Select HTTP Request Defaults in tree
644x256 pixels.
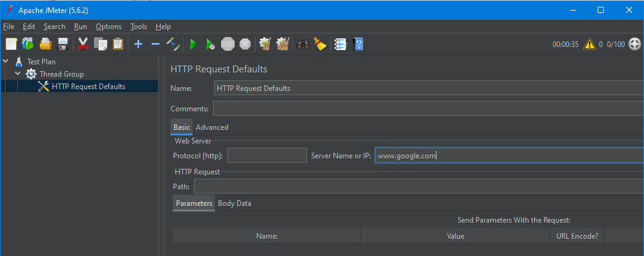point(88,87)
